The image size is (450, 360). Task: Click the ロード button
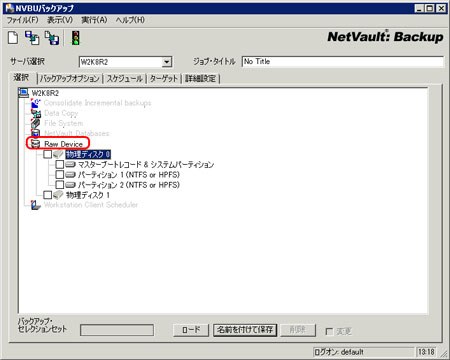[x=191, y=330]
